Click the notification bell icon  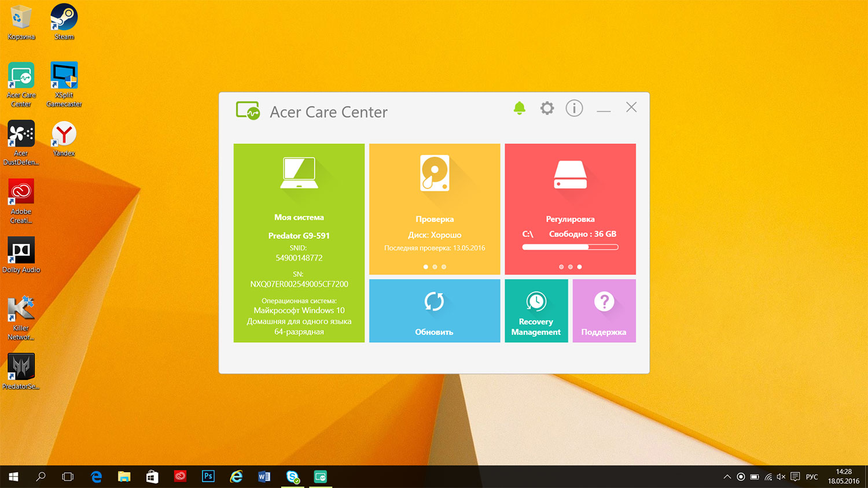point(519,108)
